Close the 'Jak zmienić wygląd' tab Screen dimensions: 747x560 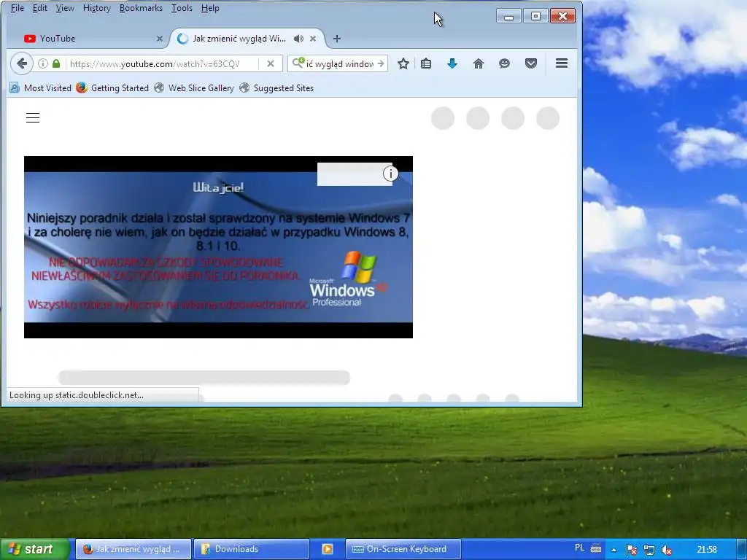(x=313, y=39)
